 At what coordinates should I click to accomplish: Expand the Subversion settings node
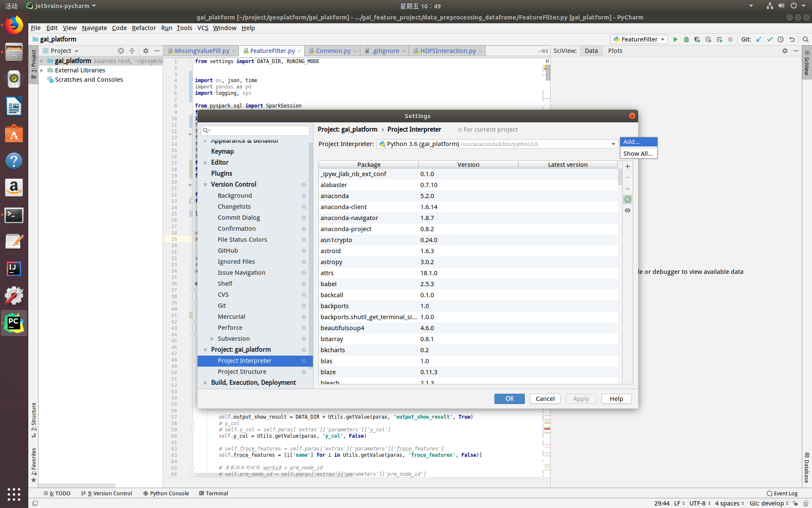212,339
